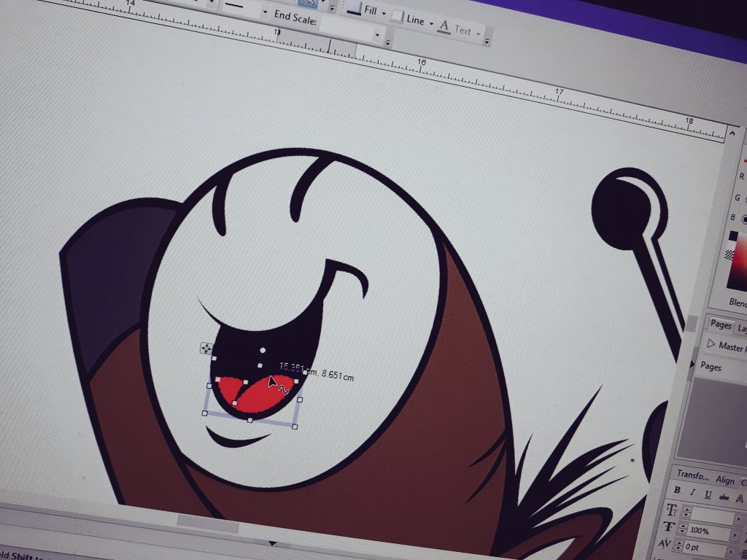Image resolution: width=747 pixels, height=560 pixels.
Task: Click the Line label in toolbar
Action: (x=415, y=20)
